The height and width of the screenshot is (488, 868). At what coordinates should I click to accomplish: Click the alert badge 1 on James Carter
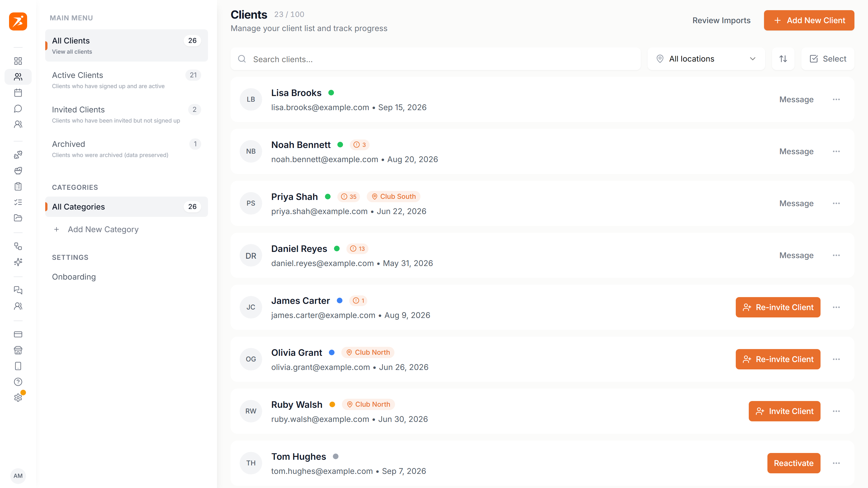(358, 301)
